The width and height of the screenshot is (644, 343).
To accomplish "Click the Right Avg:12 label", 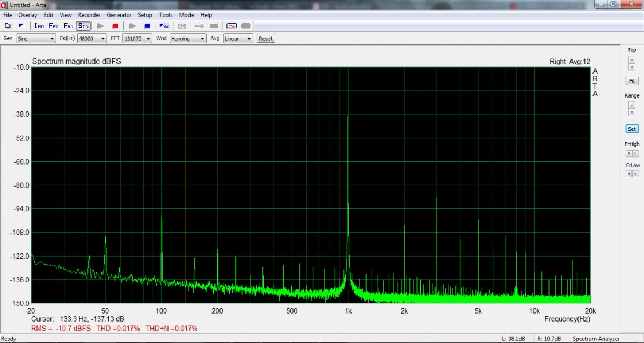I will pos(570,62).
